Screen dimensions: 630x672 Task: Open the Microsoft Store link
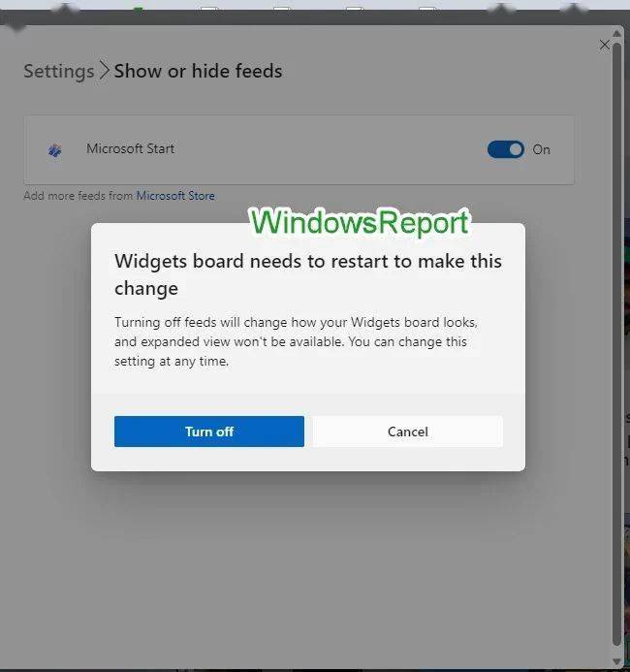pos(175,196)
